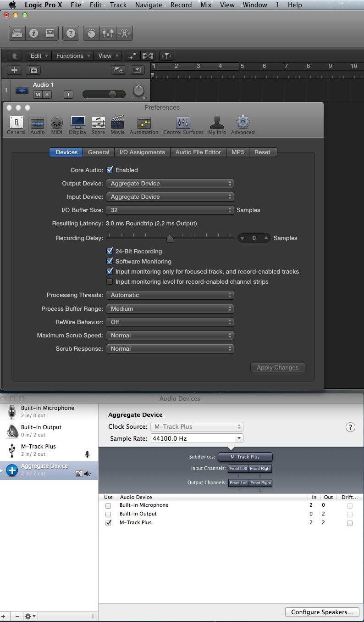Open the Process Buffer Range dropdown

click(x=170, y=309)
